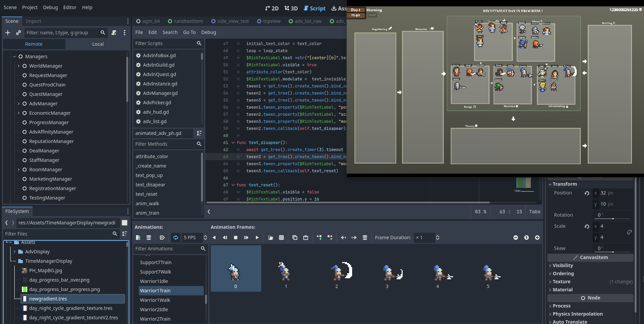
Task: Instantiate a child scene with link icon
Action: pos(19,33)
